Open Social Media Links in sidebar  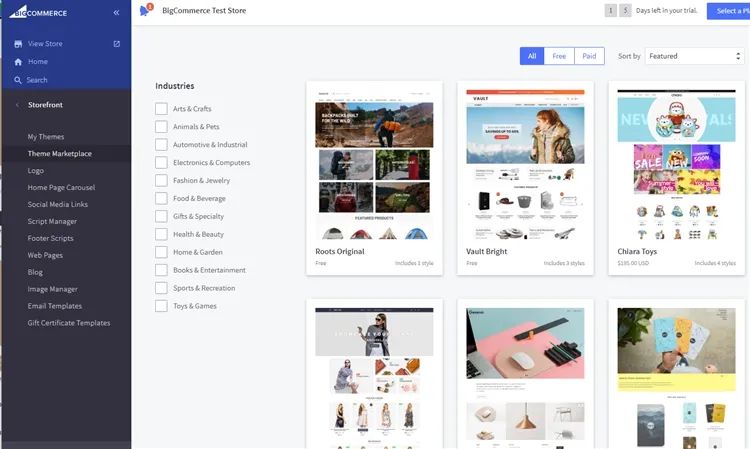click(x=58, y=205)
